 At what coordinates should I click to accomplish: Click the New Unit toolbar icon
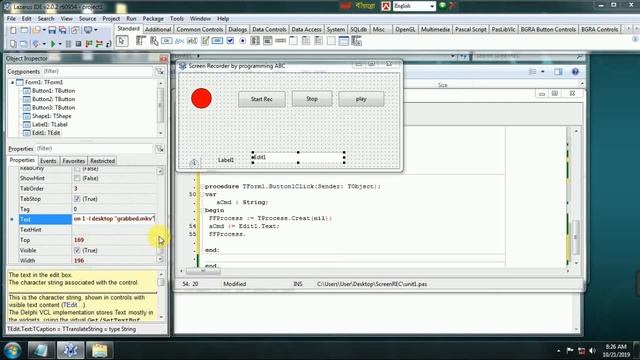[13, 30]
